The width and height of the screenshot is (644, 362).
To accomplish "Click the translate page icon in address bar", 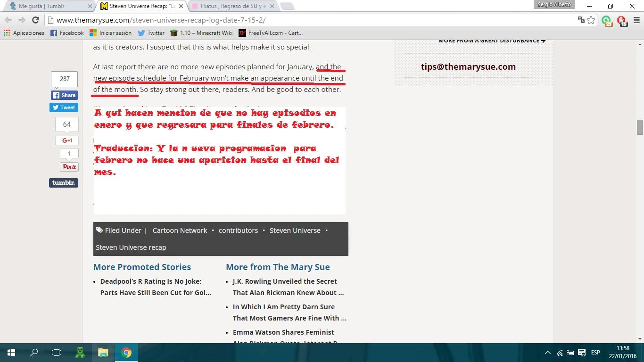I will [581, 20].
